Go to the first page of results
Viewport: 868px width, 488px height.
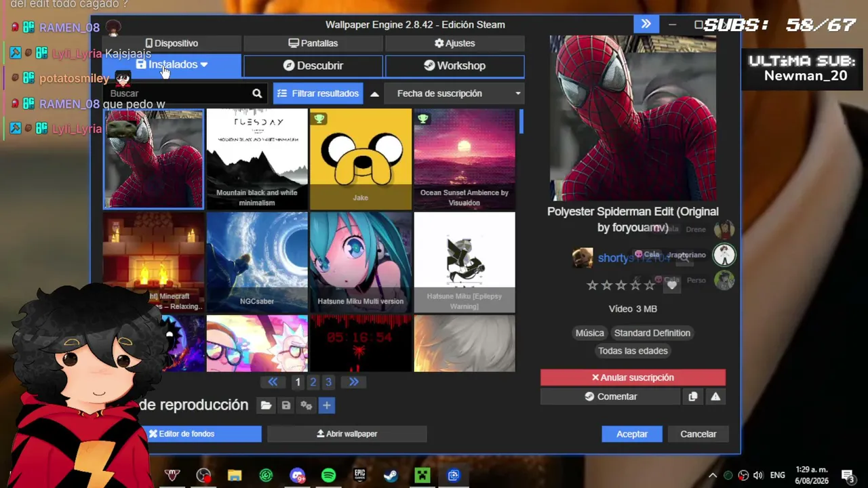pyautogui.click(x=273, y=382)
